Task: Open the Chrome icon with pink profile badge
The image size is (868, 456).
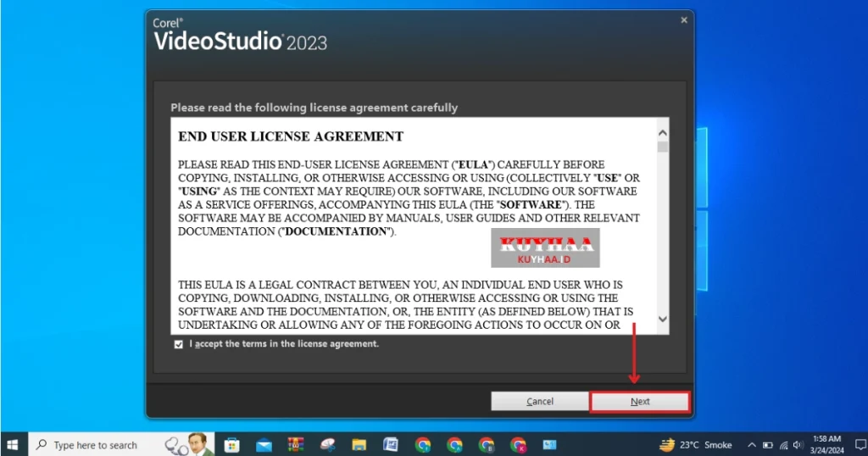Action: click(519, 444)
